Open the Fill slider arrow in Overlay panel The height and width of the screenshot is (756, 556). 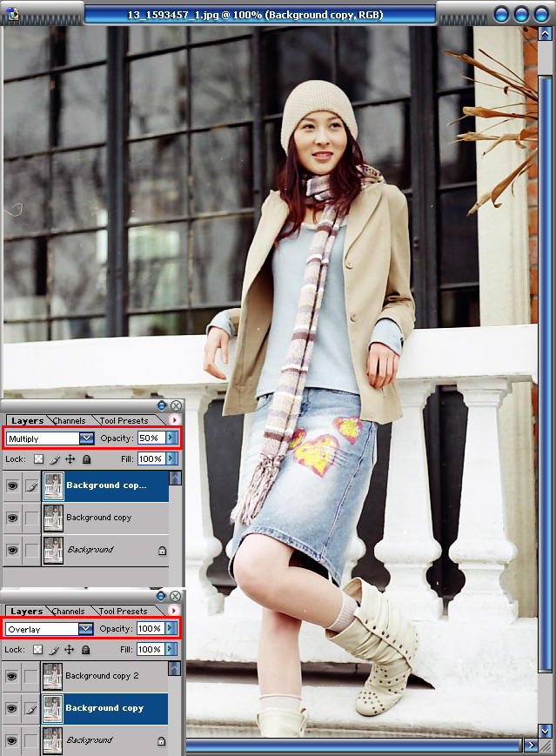click(x=171, y=649)
